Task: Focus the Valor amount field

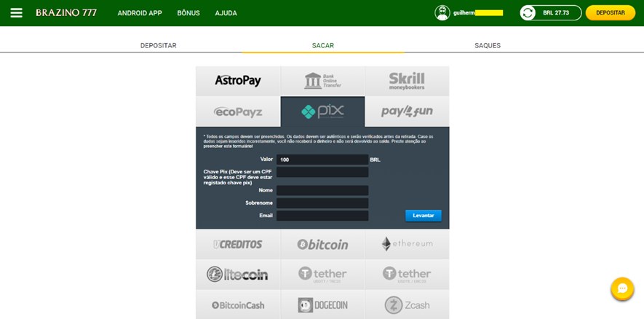Action: click(322, 159)
